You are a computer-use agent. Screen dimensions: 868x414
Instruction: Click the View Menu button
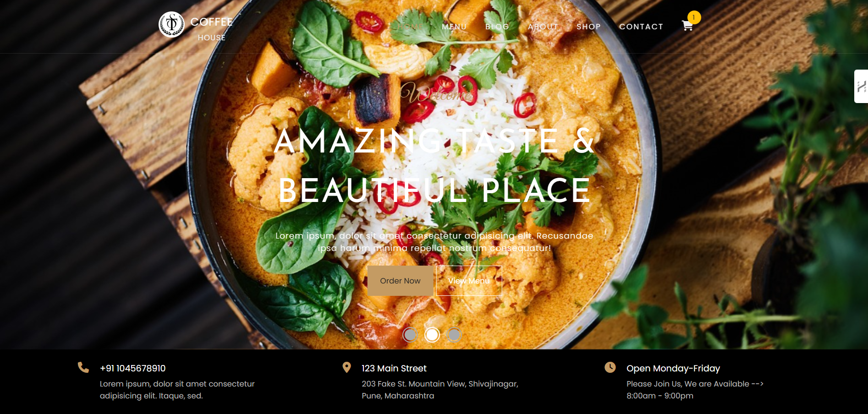tap(469, 281)
